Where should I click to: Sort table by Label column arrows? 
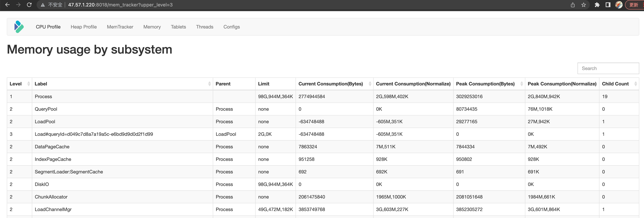[x=209, y=84]
